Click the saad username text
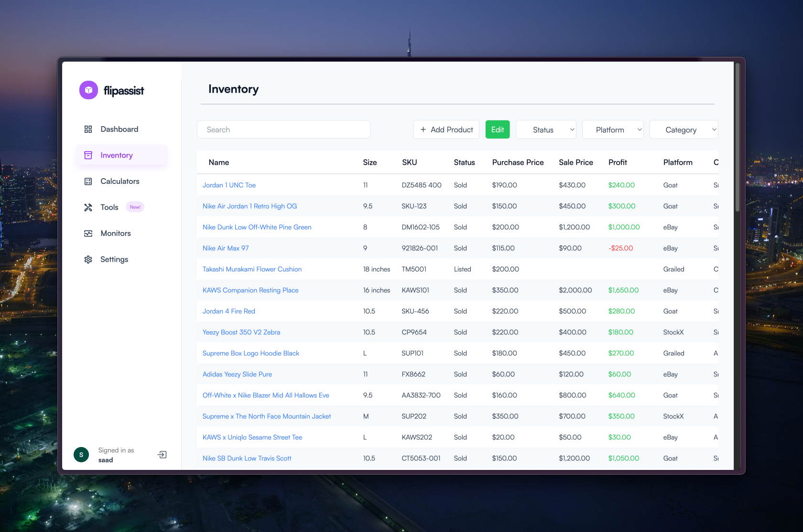Image resolution: width=803 pixels, height=532 pixels. [x=106, y=460]
